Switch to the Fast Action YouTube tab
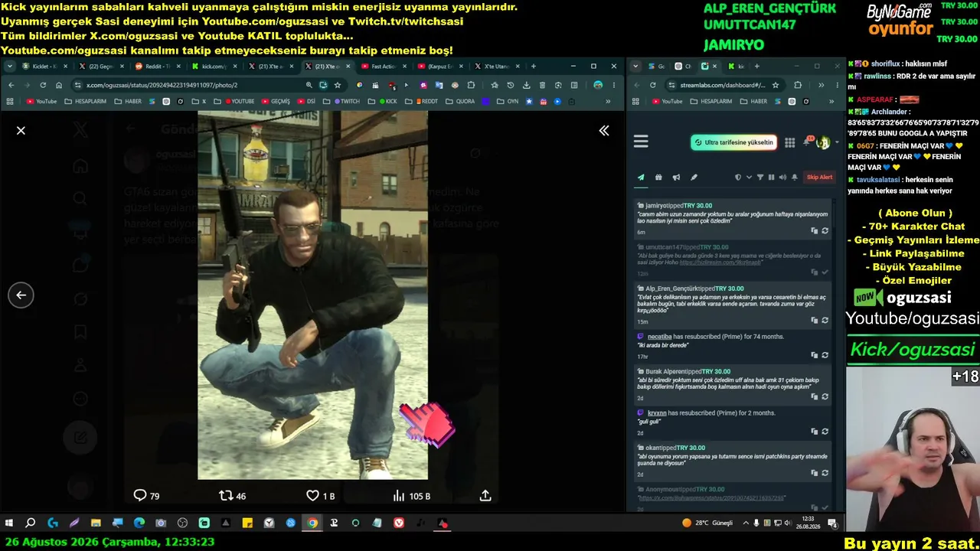 [x=383, y=67]
